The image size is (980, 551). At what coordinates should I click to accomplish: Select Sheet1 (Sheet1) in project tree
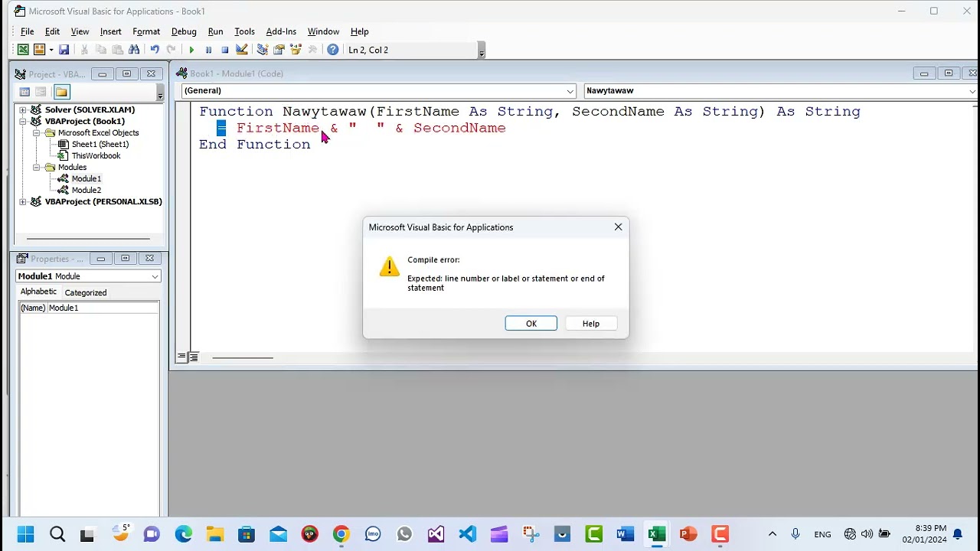(x=100, y=144)
